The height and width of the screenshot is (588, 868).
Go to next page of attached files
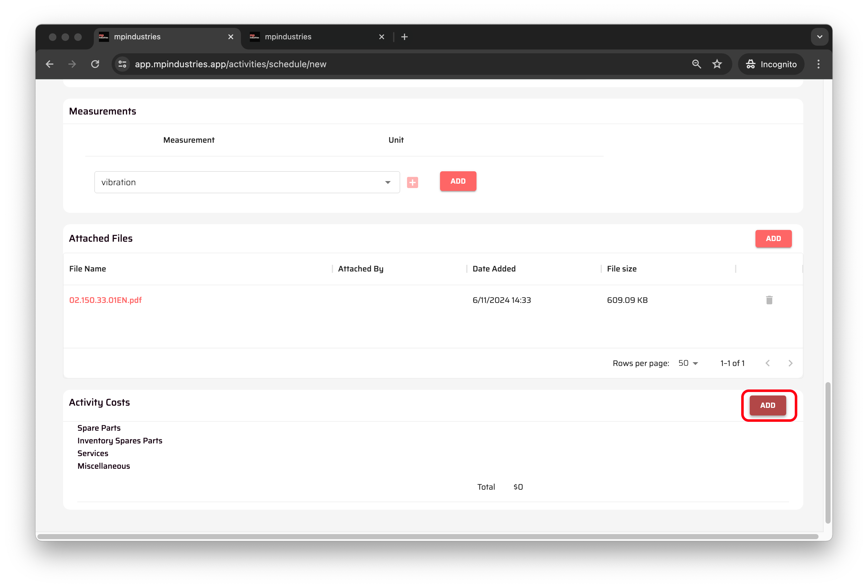pos(790,363)
